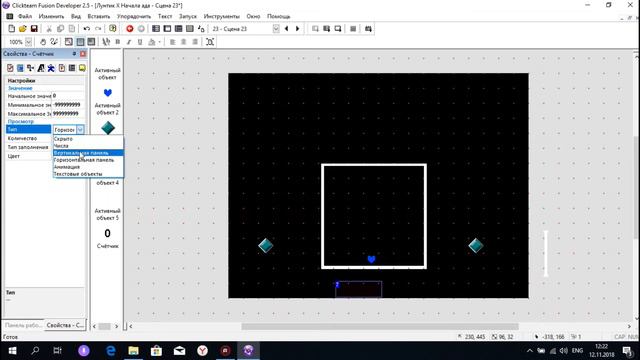Screen dimensions: 640x360
Task: Open the Event editor icon
Action: (x=178, y=29)
